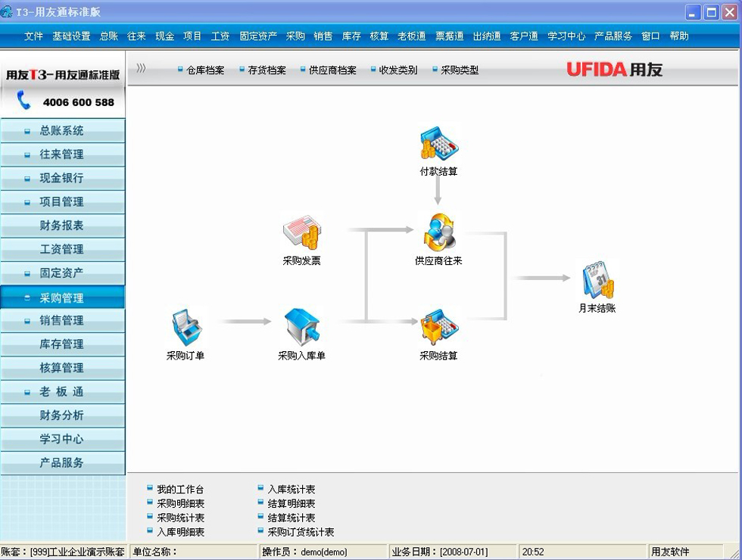Click the 供应商档案 link in top bar

[x=332, y=70]
